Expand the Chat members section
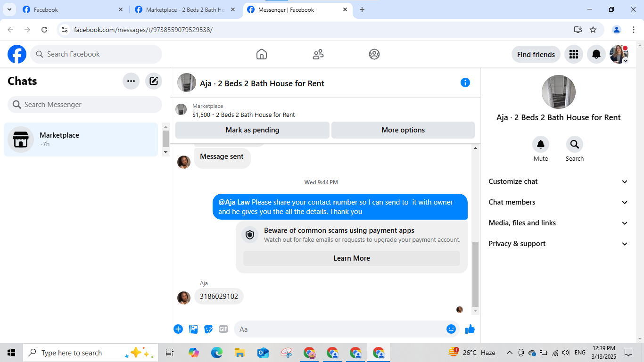 click(559, 202)
